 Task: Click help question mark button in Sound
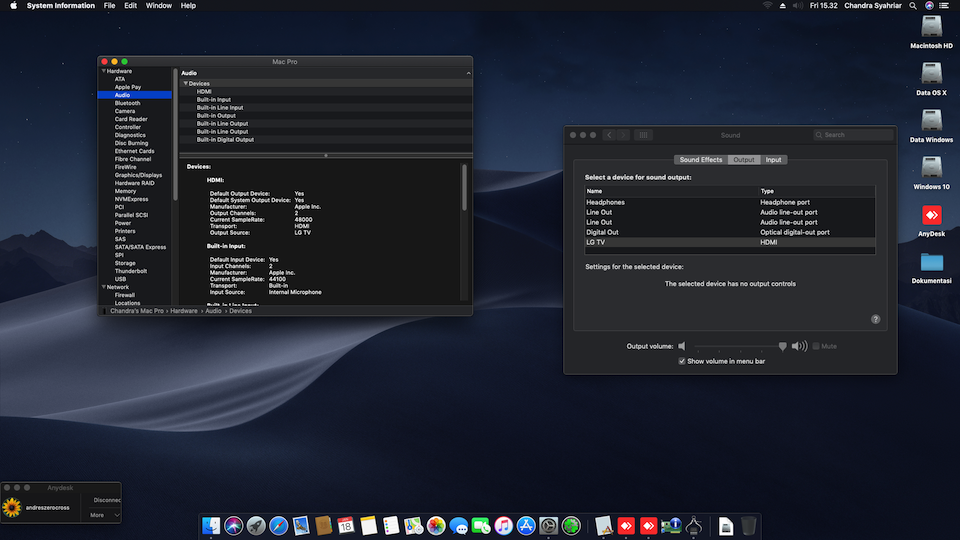tap(876, 319)
